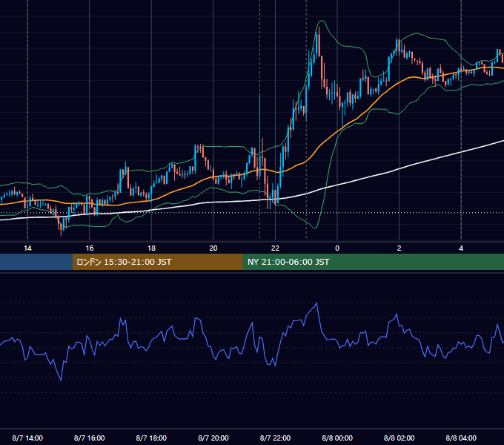504x445 pixels.
Task: Click the 14 hour label on price chart axis
Action: [27, 248]
